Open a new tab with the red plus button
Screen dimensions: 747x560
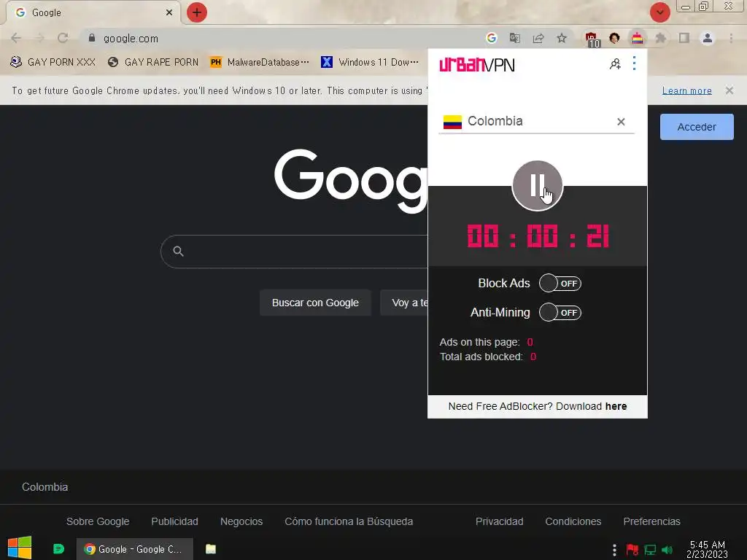point(197,12)
